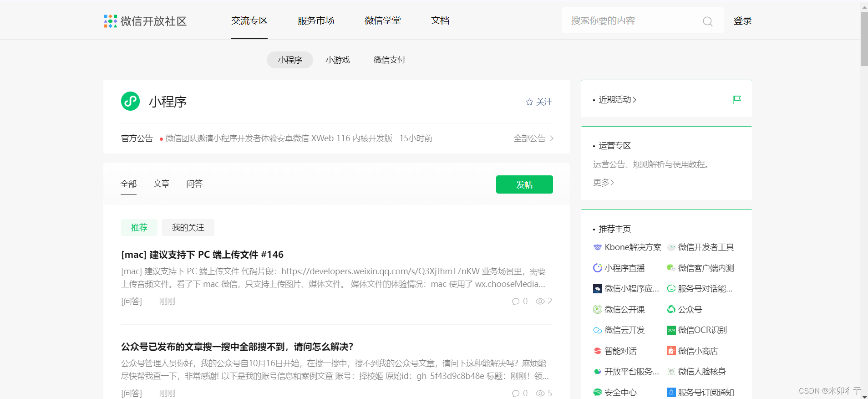The image size is (868, 399).
Task: Open the 文档 nav tab
Action: [440, 21]
